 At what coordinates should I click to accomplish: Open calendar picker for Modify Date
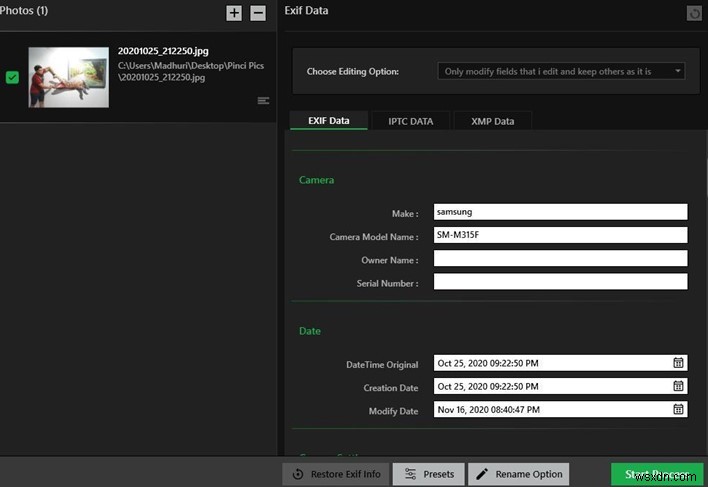point(678,409)
